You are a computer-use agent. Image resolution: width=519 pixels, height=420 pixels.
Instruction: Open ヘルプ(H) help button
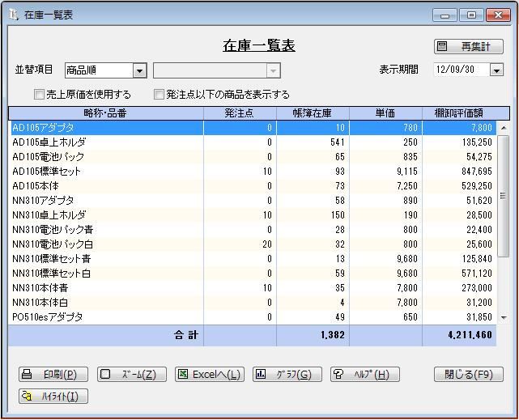(x=365, y=375)
